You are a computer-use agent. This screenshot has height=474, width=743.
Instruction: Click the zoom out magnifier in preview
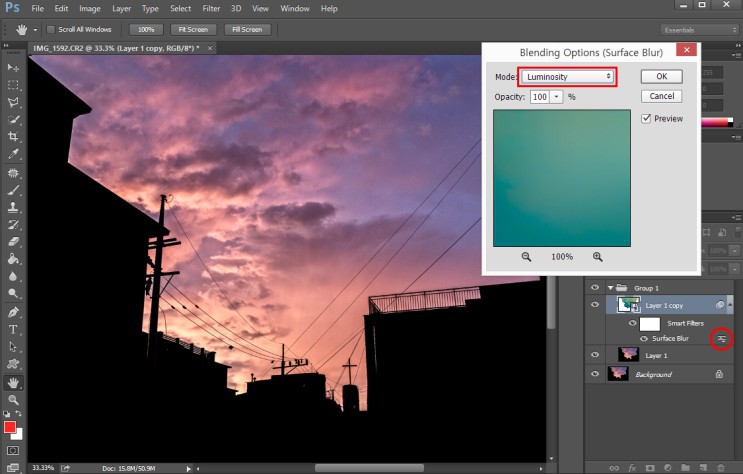click(x=526, y=257)
